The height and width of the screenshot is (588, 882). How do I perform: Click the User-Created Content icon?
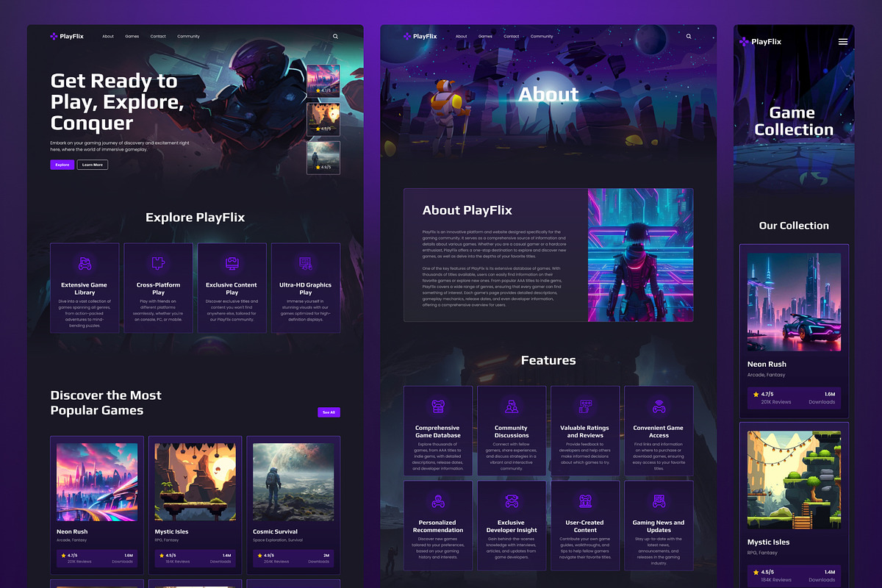point(585,501)
